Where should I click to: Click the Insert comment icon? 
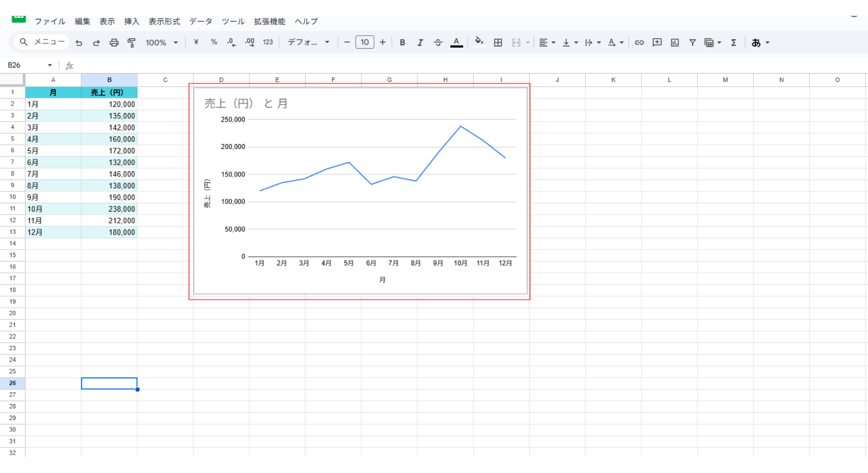tap(657, 42)
